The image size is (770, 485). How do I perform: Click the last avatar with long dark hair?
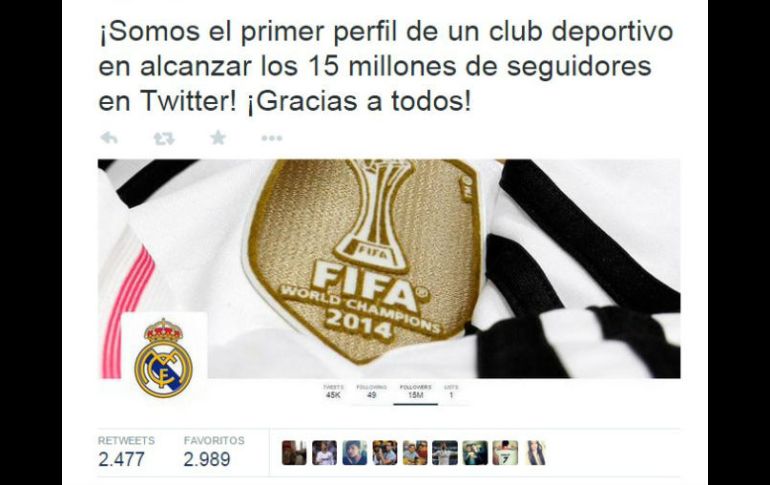point(535,453)
